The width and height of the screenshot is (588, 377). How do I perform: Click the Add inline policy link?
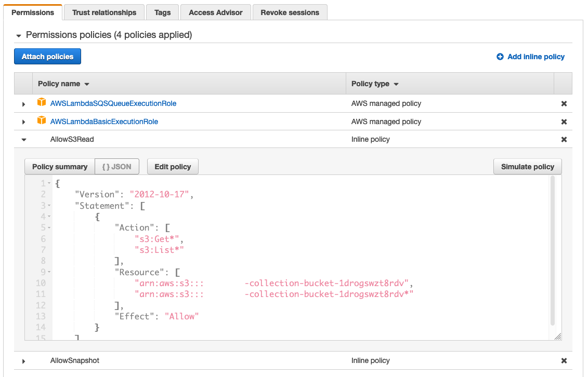pos(536,57)
